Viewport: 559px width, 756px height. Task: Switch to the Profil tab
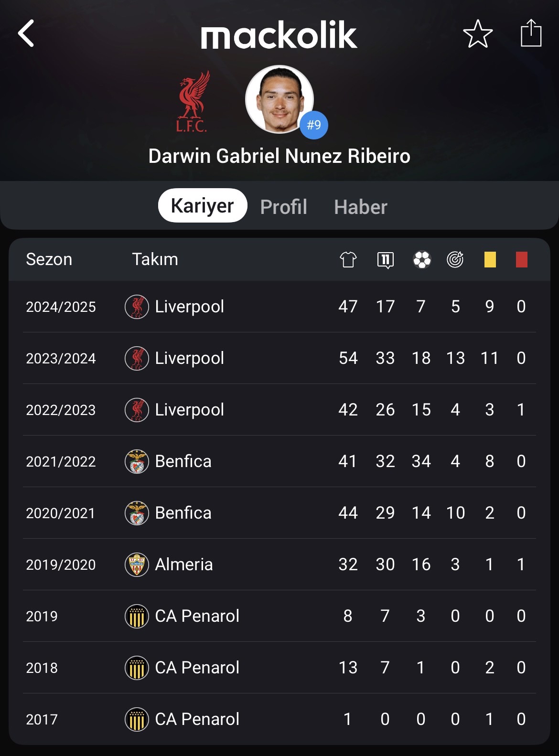[x=284, y=207]
